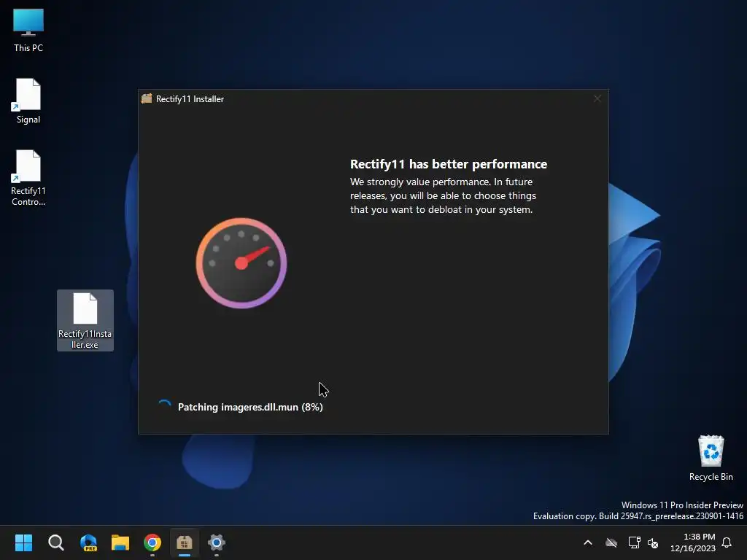This screenshot has width=747, height=560.
Task: Launch Google Chrome from the taskbar
Action: tap(152, 542)
